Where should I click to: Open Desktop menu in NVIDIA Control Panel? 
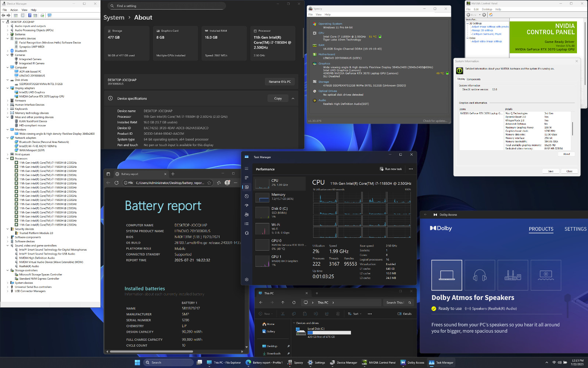(x=487, y=9)
